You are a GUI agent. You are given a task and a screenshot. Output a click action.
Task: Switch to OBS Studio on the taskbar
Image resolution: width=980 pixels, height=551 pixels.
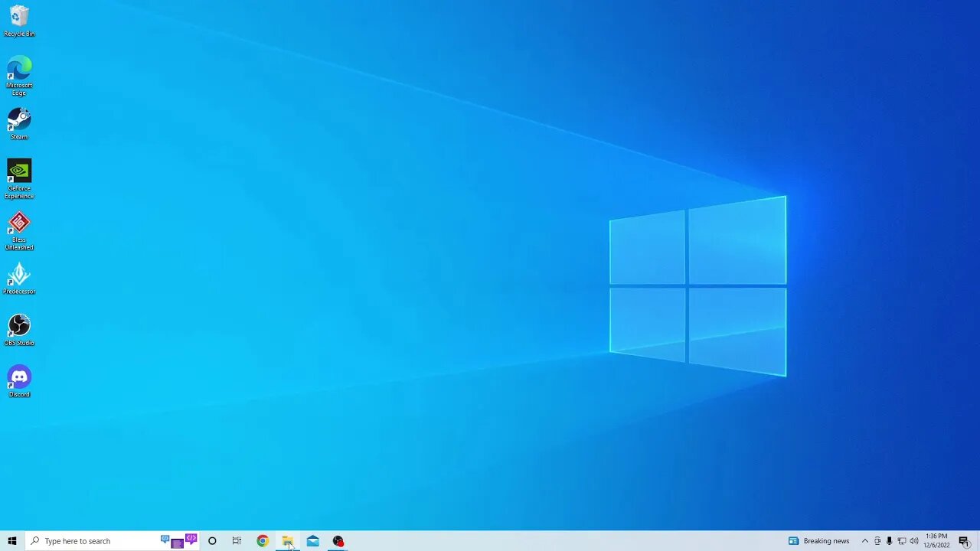[x=338, y=541]
